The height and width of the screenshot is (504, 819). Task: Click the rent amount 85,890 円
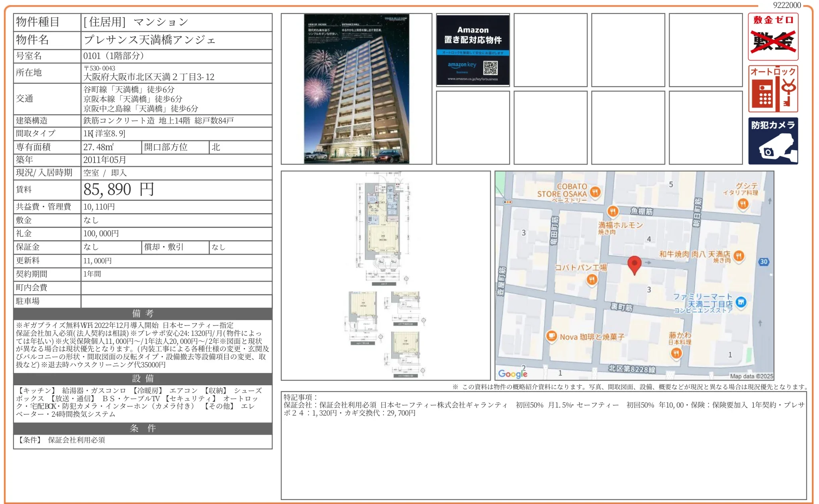click(x=119, y=190)
